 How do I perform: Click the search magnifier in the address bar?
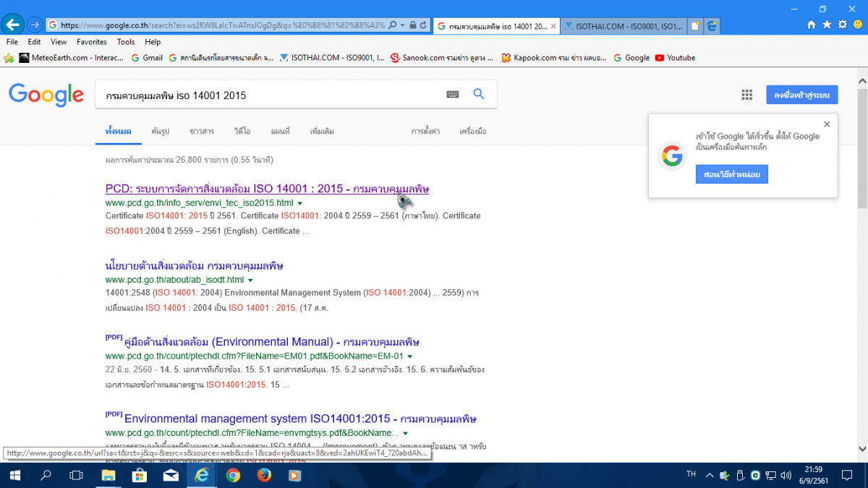(x=392, y=25)
